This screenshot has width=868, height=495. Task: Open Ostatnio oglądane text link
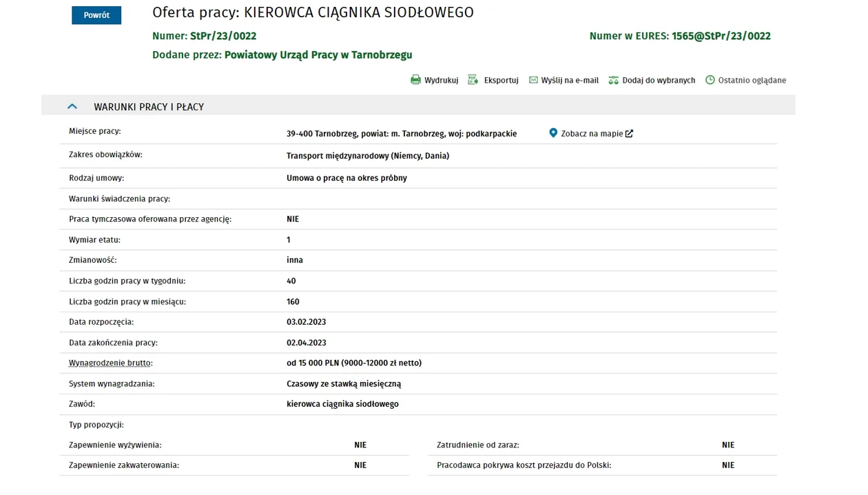click(x=752, y=81)
